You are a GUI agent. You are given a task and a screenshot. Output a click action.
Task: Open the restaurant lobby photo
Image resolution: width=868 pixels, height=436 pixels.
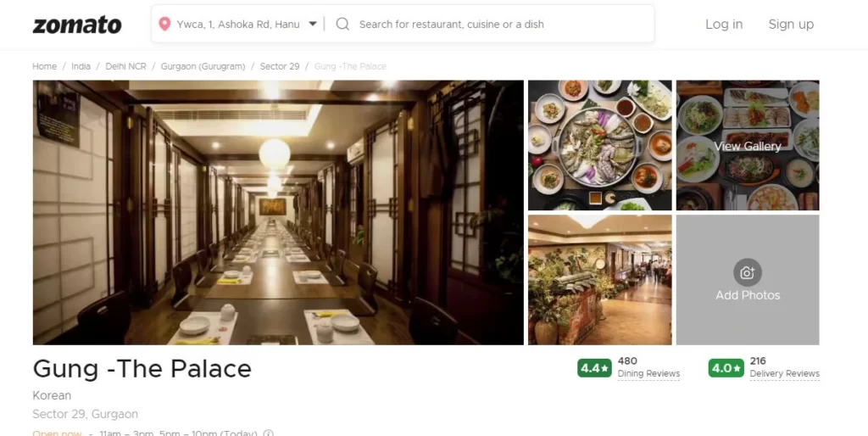click(599, 280)
